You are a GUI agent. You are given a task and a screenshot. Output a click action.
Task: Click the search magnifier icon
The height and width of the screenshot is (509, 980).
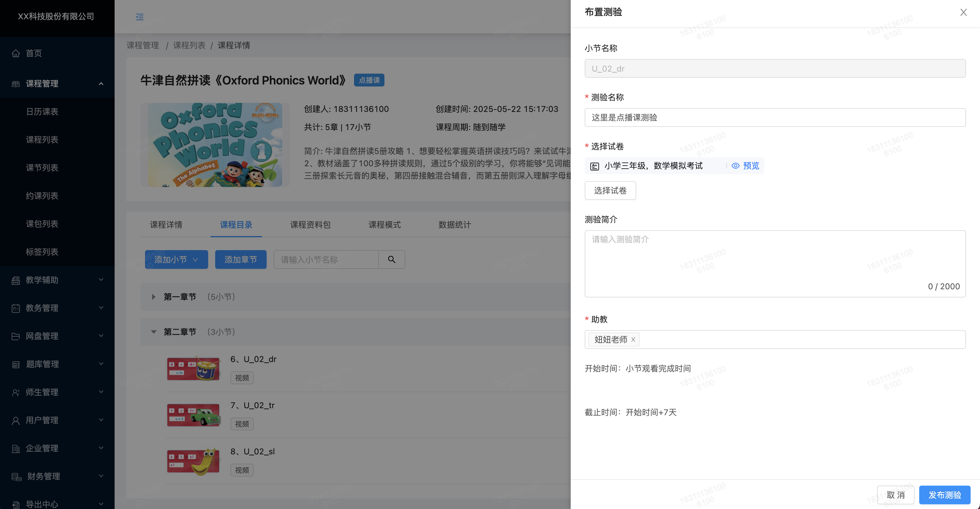pos(391,260)
